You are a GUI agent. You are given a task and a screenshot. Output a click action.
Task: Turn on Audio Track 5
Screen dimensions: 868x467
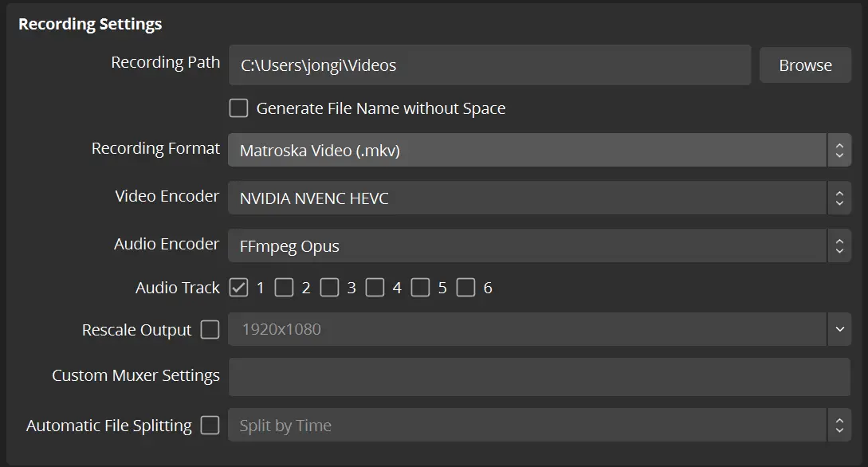(420, 288)
